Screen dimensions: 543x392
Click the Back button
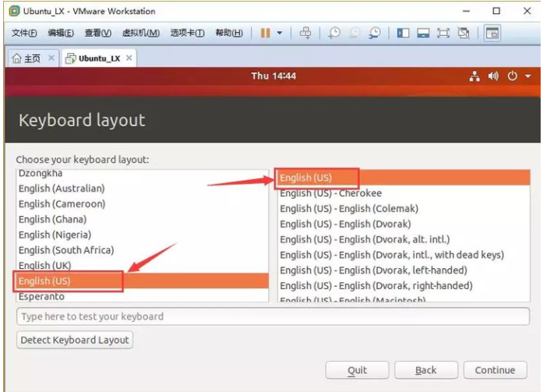425,370
